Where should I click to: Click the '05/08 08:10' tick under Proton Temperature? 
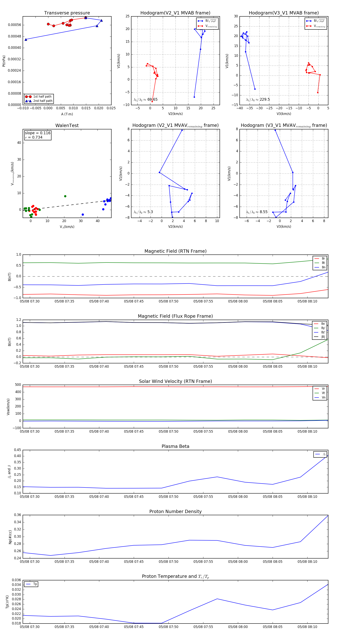click(307, 627)
